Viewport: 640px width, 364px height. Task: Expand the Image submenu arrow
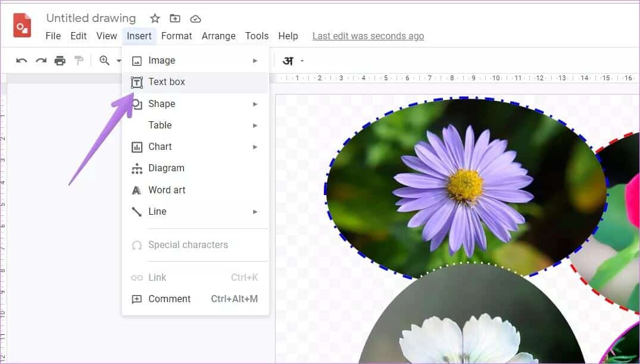[255, 61]
